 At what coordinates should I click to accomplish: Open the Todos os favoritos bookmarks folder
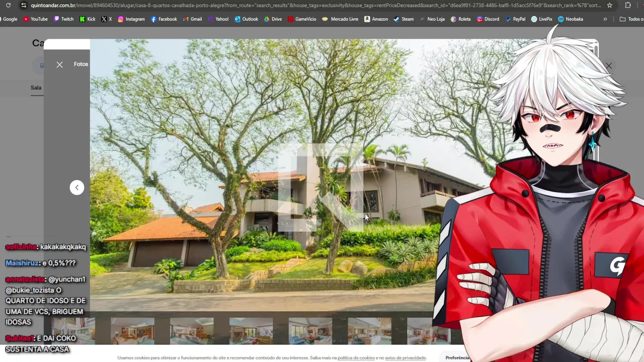coord(631,19)
